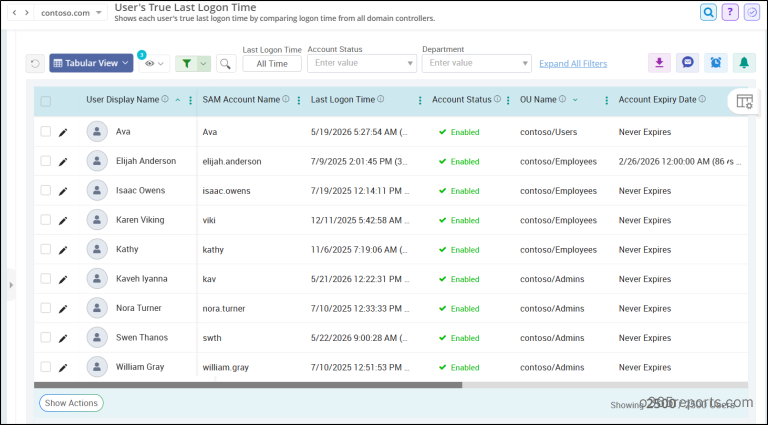This screenshot has width=768, height=425.
Task: Click the avatar icon of Kathy
Action: 97,249
